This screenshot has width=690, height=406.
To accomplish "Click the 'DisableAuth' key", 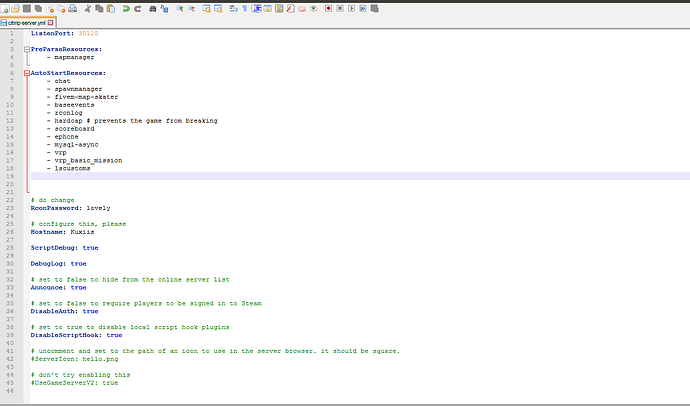I will [52, 311].
